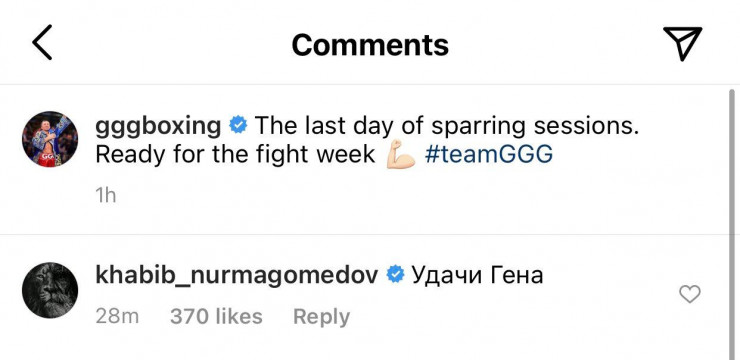The image size is (740, 360).
Task: View the 370 likes list
Action: [216, 316]
